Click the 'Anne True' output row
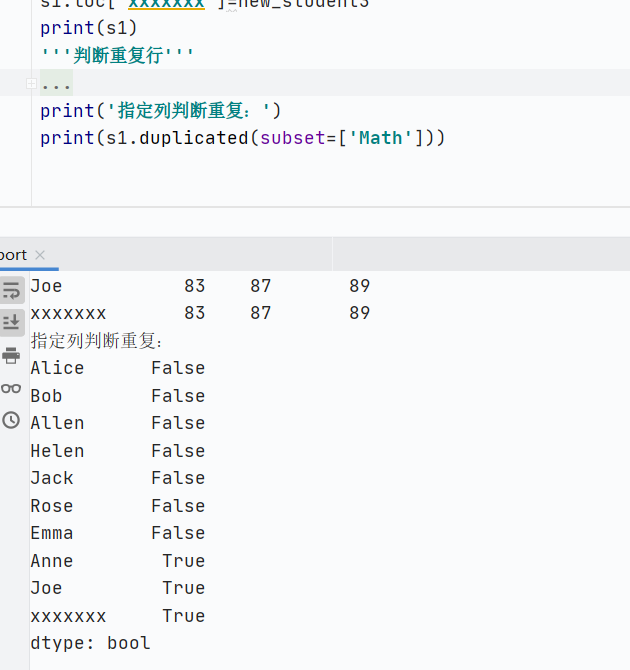The image size is (630, 670). pos(118,561)
